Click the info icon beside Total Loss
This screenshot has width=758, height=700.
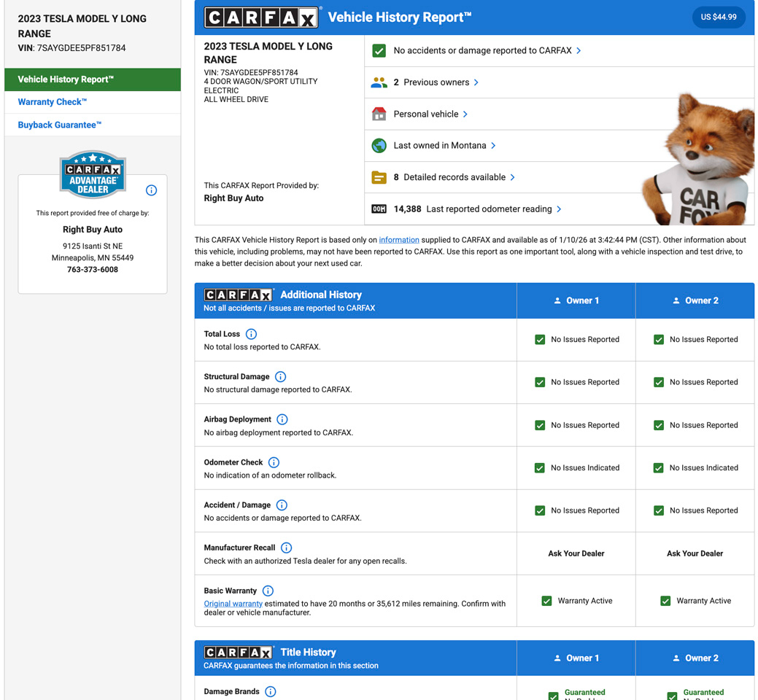[x=251, y=334]
